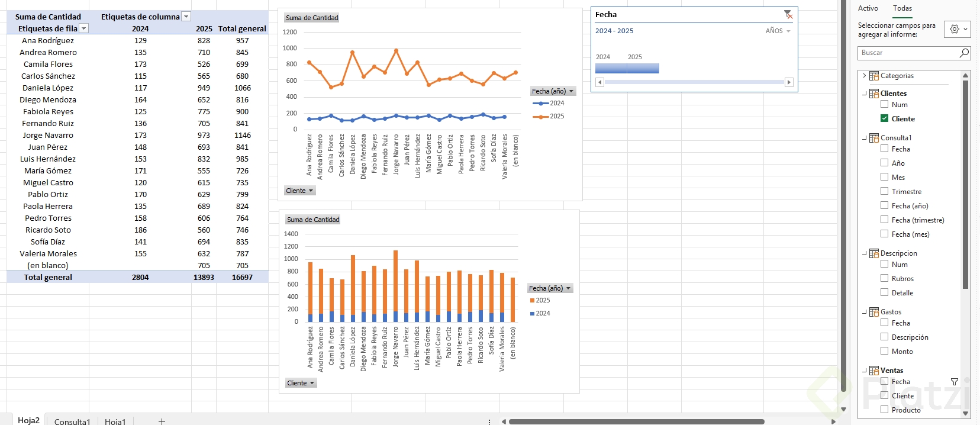This screenshot has width=980, height=425.
Task: Open Fecha (año) dropdown on bar chart
Action: [550, 288]
